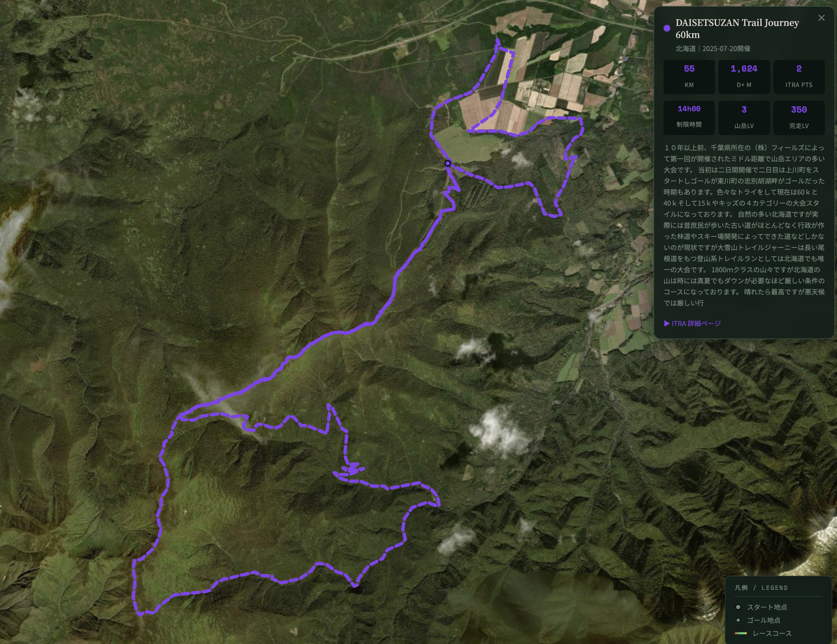Click the スタート地点 circle icon in legend

738,607
